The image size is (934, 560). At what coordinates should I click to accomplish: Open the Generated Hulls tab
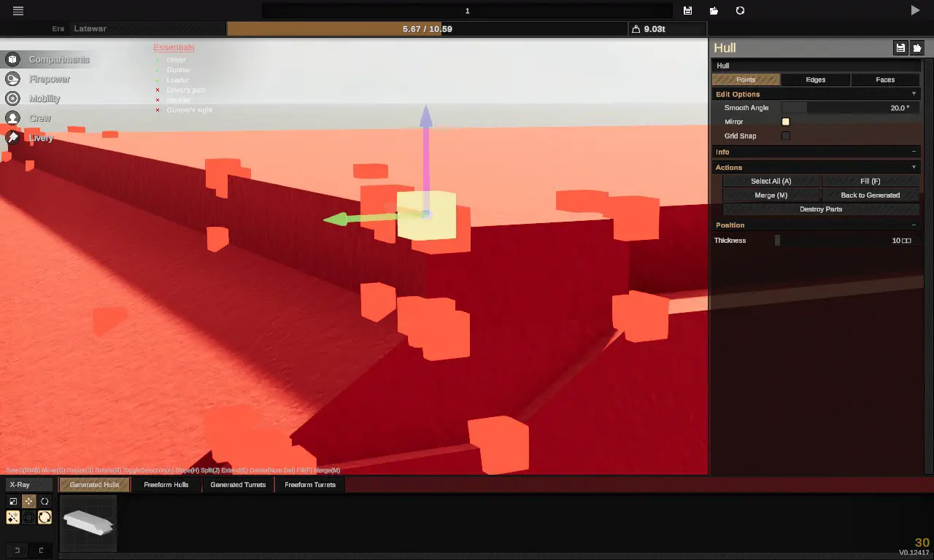click(94, 485)
